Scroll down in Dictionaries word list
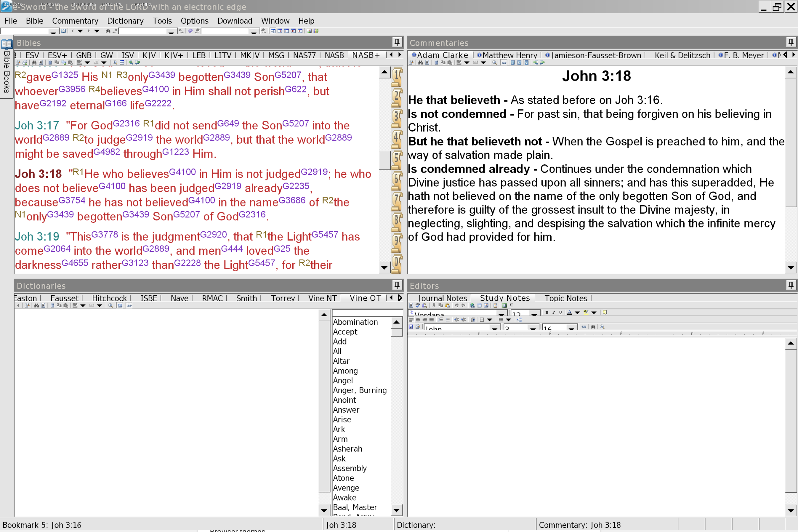The height and width of the screenshot is (532, 798). pyautogui.click(x=396, y=509)
